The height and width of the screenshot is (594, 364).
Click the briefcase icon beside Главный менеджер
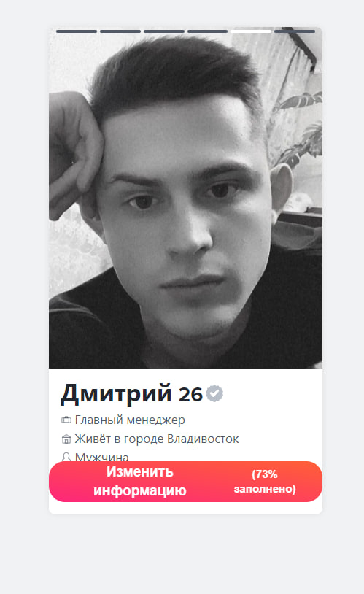pyautogui.click(x=66, y=420)
